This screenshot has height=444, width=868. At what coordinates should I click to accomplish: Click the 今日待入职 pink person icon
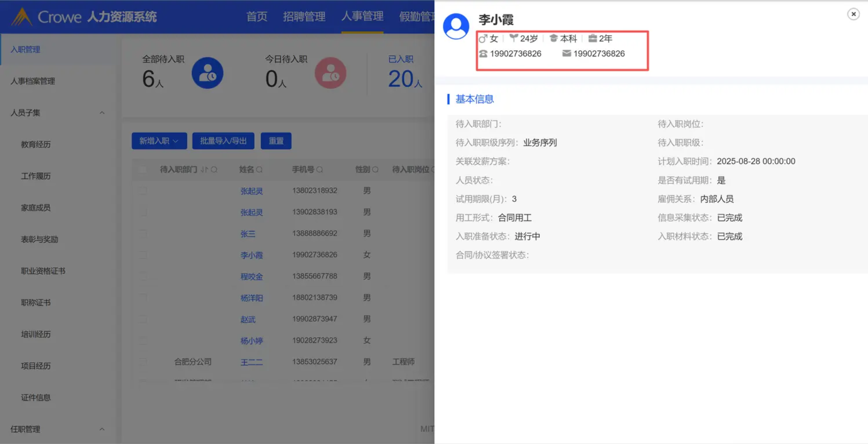tap(330, 73)
